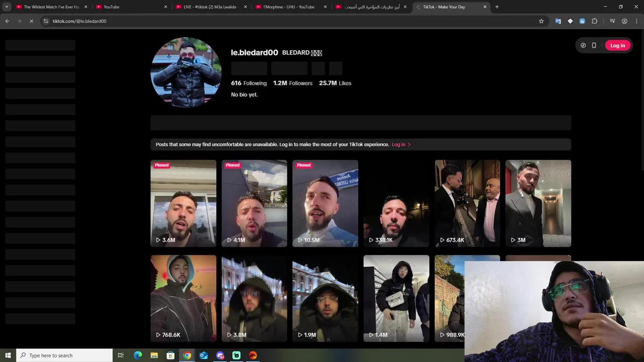View site information icon in address bar
This screenshot has width=644, height=362.
click(x=46, y=21)
